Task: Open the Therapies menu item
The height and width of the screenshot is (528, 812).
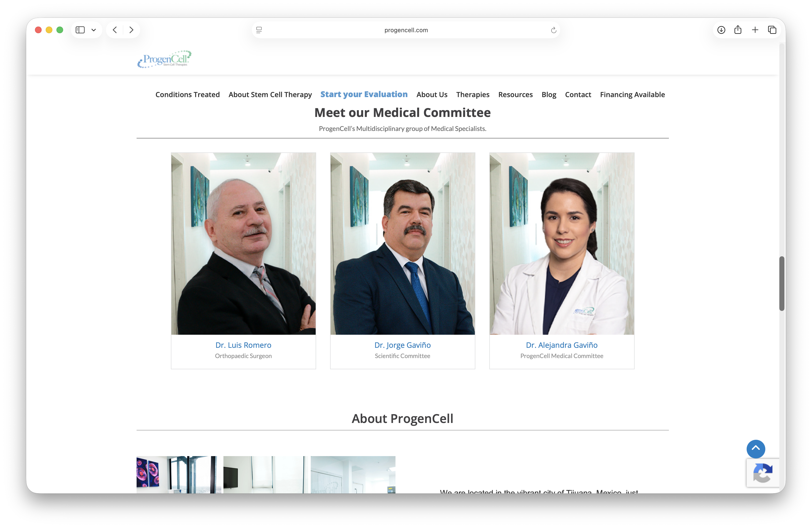Action: (473, 95)
